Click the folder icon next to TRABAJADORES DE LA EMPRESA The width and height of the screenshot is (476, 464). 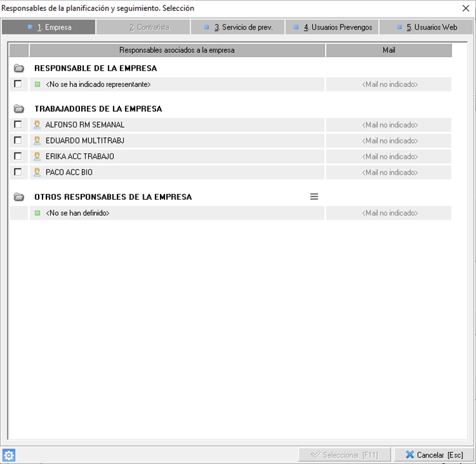click(19, 108)
